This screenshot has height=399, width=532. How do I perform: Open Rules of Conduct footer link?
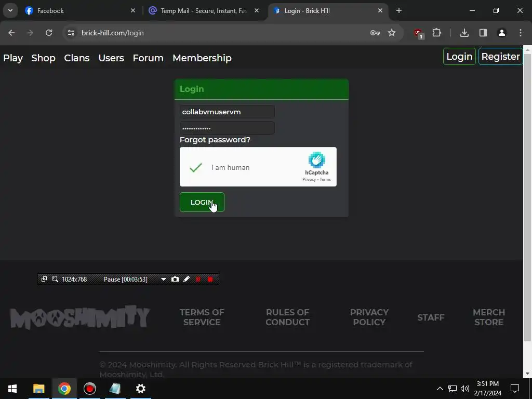288,317
